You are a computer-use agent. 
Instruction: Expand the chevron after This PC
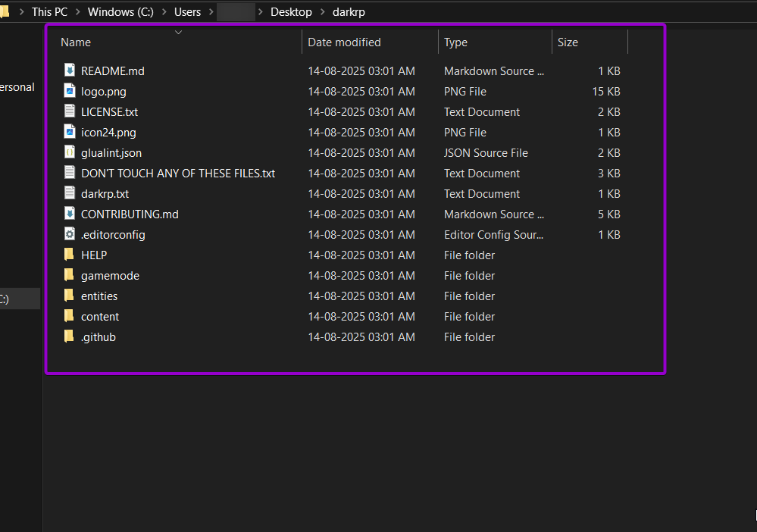point(78,11)
